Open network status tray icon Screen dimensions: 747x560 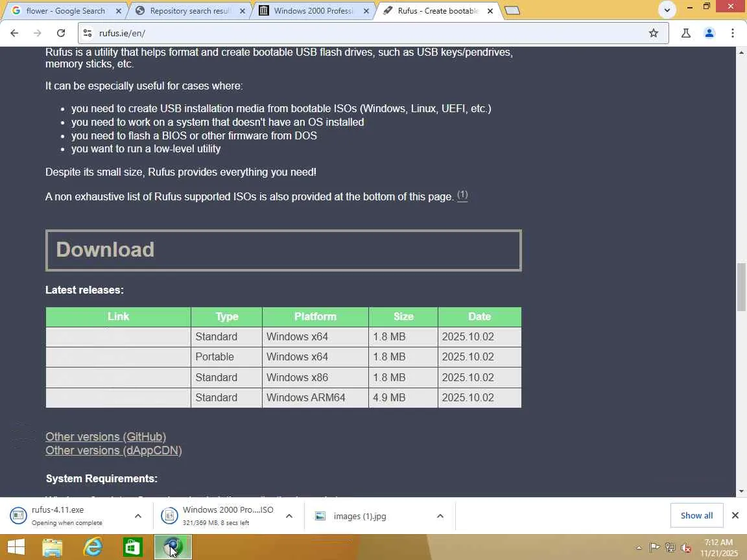tap(670, 548)
